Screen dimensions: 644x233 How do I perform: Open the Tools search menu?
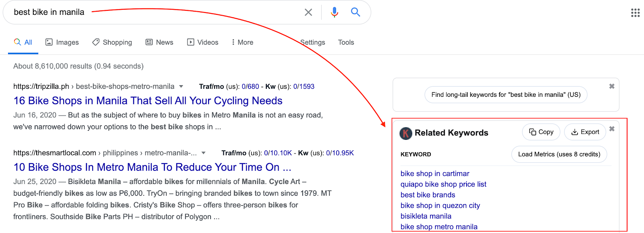pyautogui.click(x=346, y=42)
